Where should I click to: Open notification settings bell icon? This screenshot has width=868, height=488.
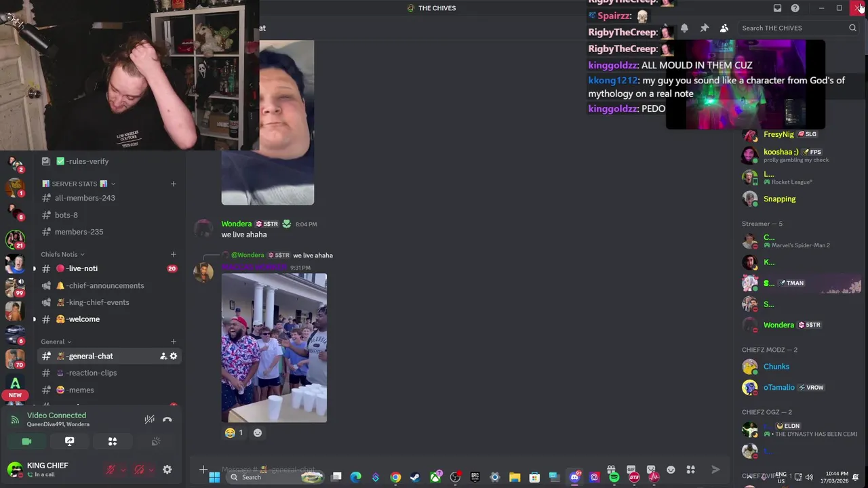point(684,28)
